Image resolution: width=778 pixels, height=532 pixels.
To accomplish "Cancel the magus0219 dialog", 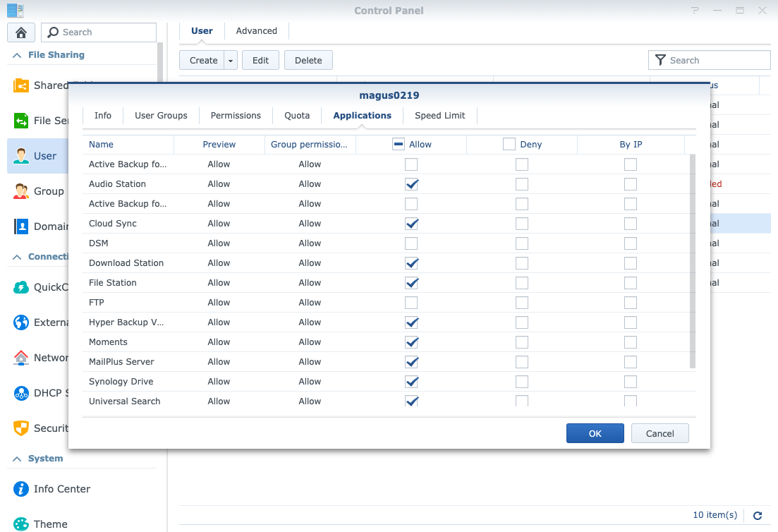I will tap(660, 433).
